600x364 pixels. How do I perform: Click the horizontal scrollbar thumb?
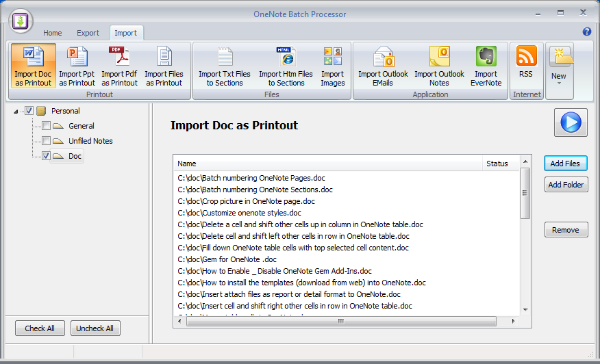pos(341,321)
